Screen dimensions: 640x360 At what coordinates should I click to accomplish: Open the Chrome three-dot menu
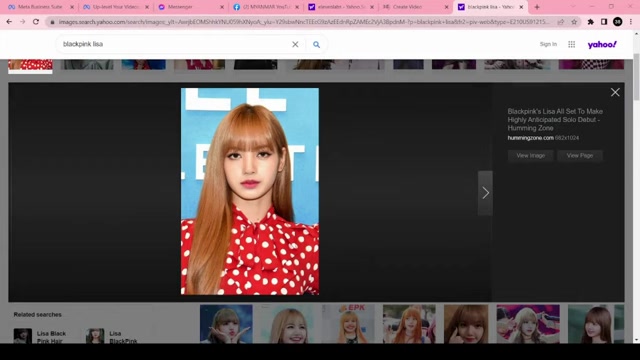point(631,22)
